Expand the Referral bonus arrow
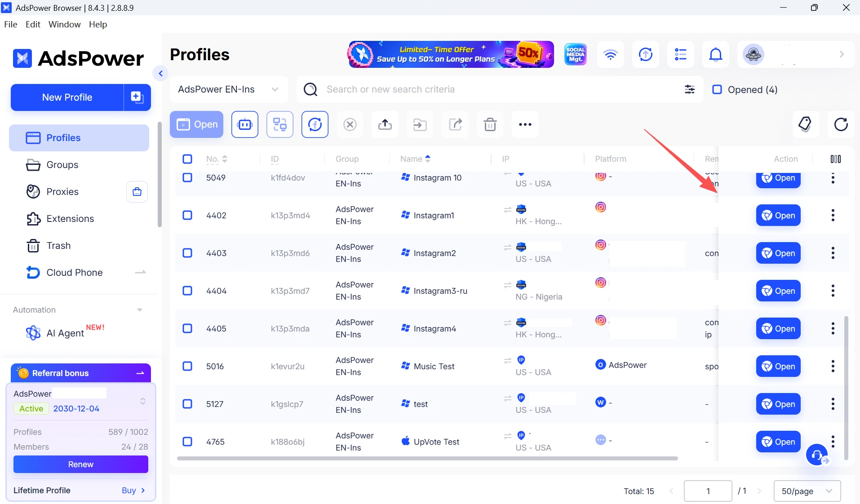Viewport: 860px width, 504px height. coord(140,373)
